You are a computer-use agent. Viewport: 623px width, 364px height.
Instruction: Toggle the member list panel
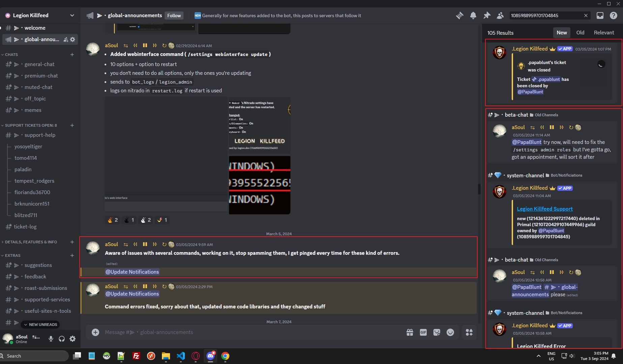coord(500,16)
